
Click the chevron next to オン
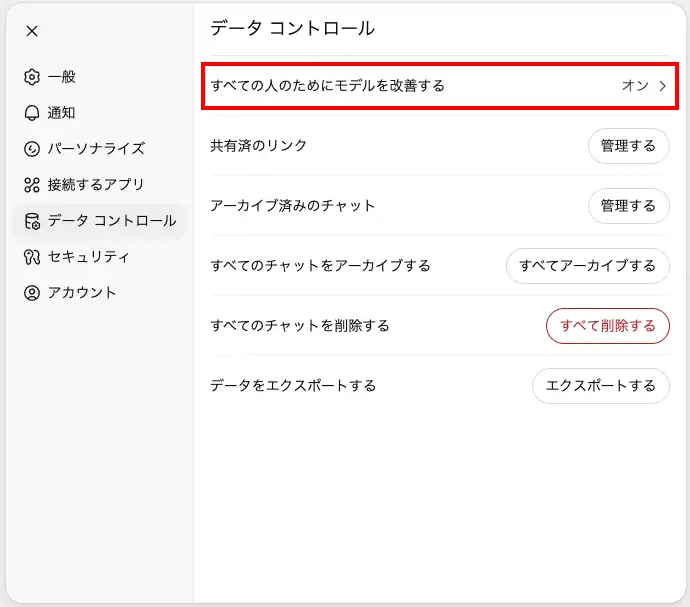pyautogui.click(x=662, y=86)
